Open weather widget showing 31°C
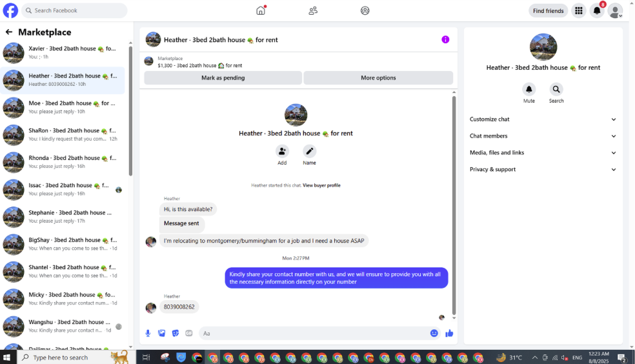Viewport: 635px width, 364px height. pos(509,357)
